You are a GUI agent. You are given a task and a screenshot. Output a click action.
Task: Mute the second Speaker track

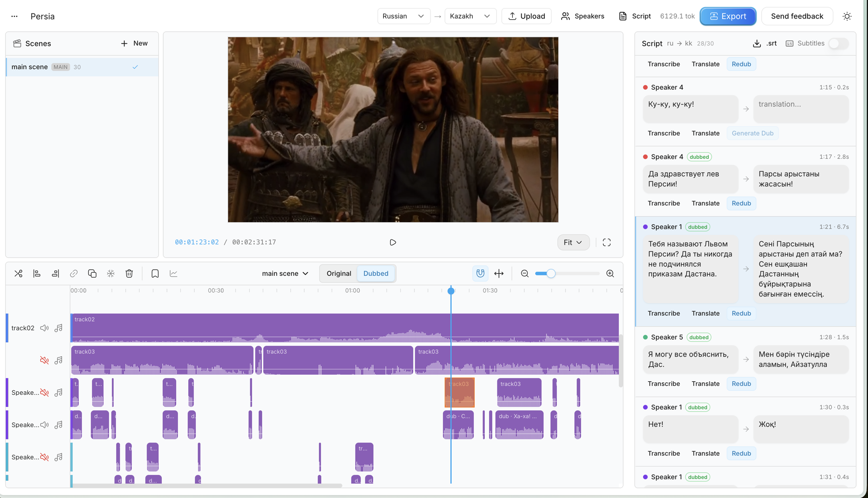click(x=44, y=425)
